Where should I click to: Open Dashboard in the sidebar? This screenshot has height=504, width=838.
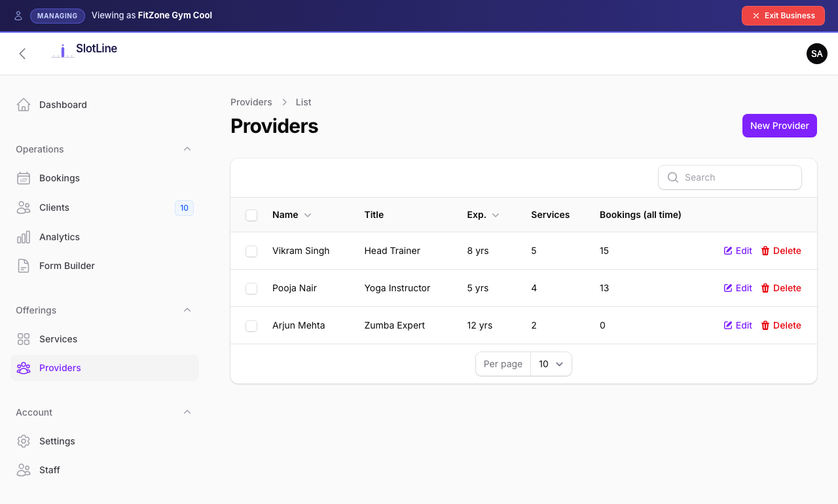105,105
